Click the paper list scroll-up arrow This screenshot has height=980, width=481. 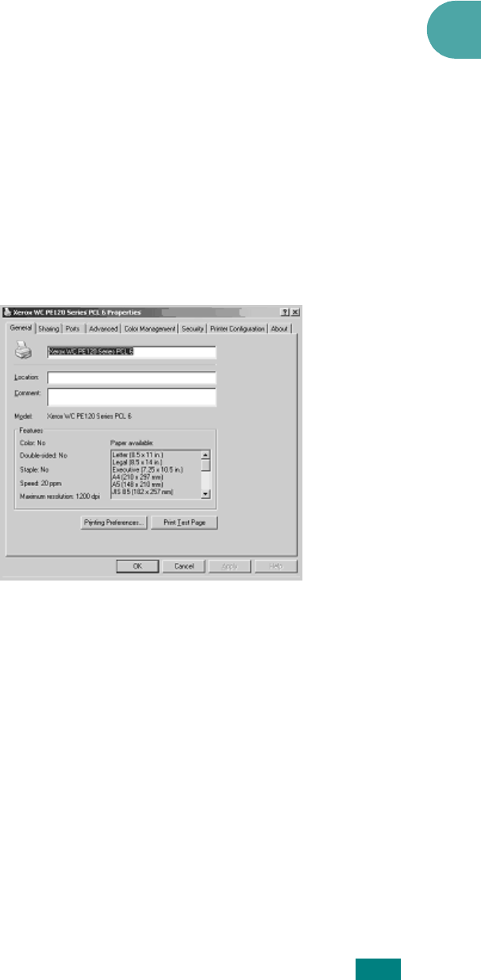(x=206, y=455)
